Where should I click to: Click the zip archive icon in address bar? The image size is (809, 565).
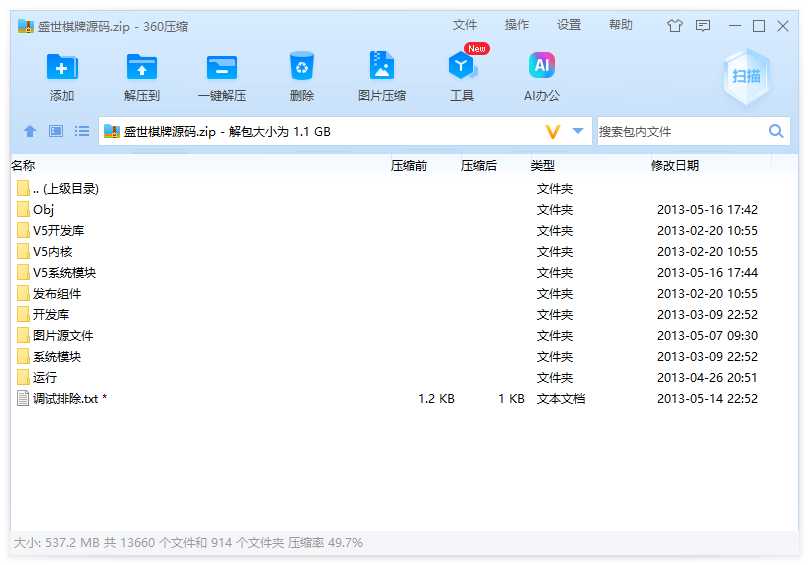(x=112, y=132)
